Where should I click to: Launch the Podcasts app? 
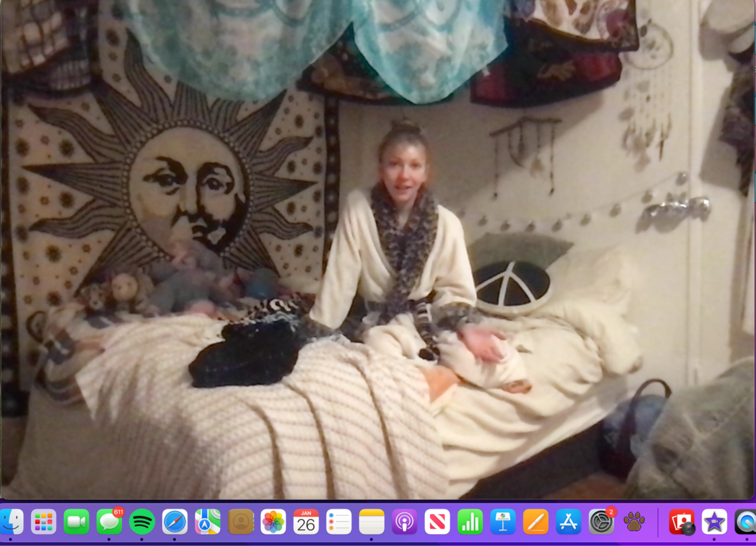coord(405,521)
